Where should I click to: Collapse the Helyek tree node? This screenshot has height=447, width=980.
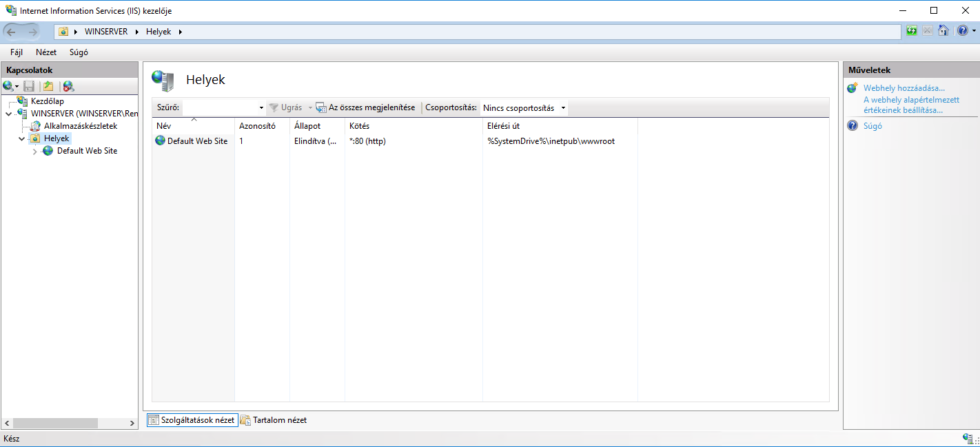tap(22, 139)
